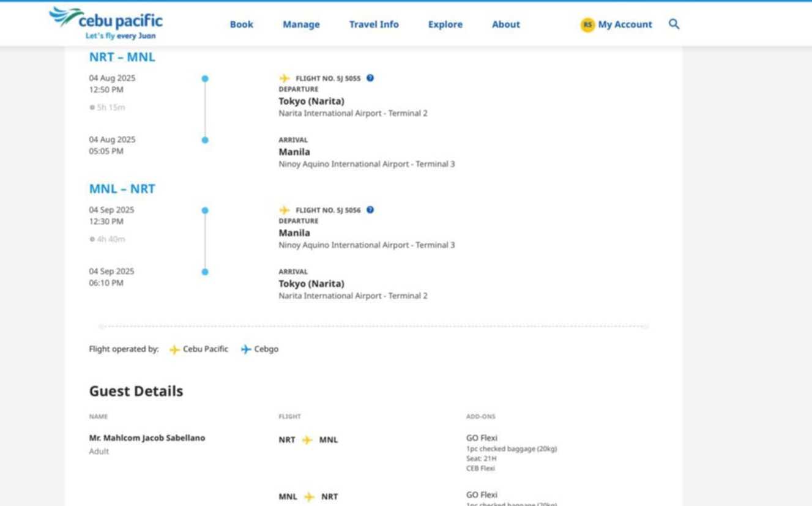Click yellow plane icon for flight 5J 5056
Viewport: 812px width, 506px height.
pos(285,210)
